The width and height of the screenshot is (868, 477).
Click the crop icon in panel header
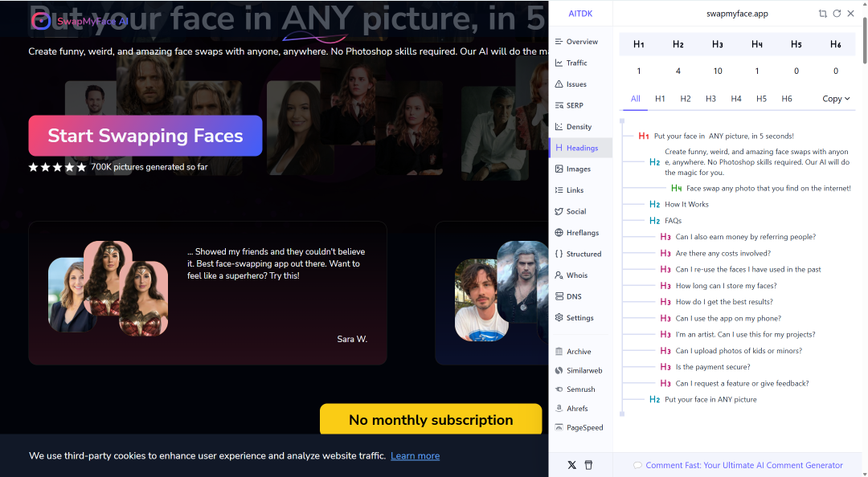823,14
